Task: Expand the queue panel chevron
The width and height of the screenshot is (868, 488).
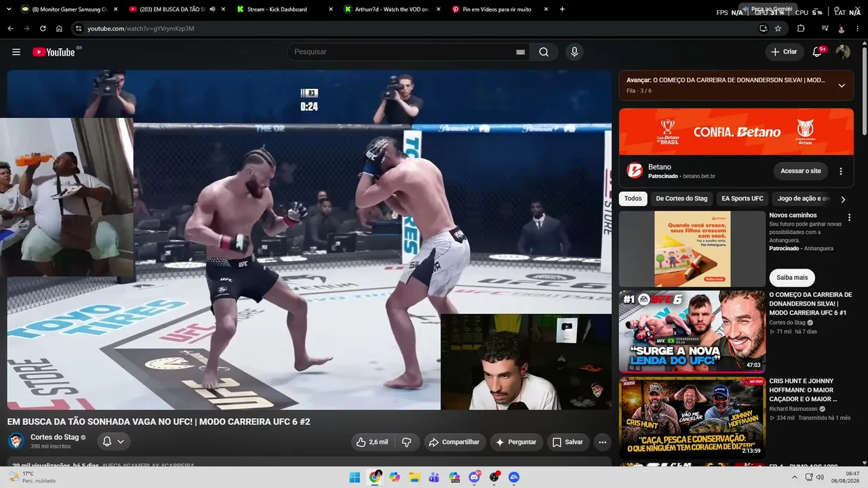Action: (x=842, y=85)
